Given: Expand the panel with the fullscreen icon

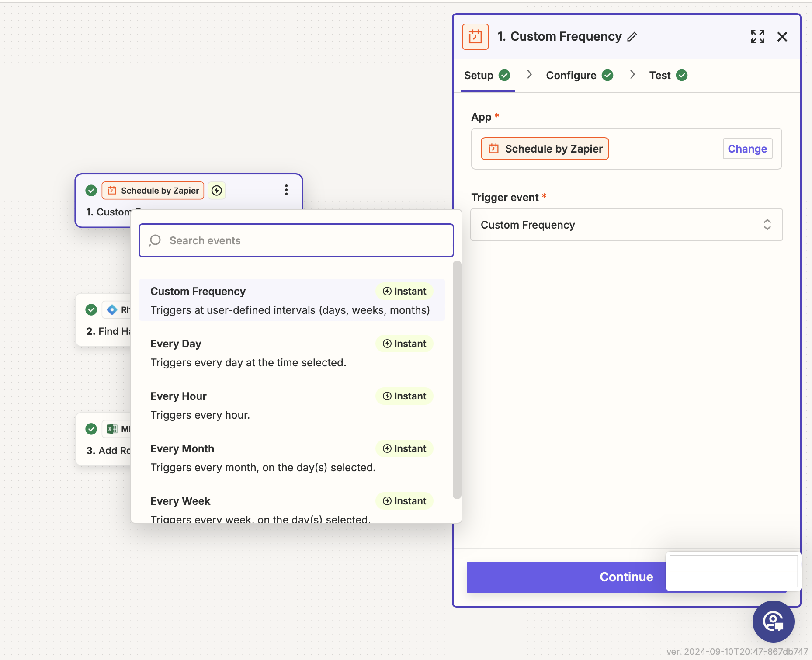Looking at the screenshot, I should (x=758, y=37).
